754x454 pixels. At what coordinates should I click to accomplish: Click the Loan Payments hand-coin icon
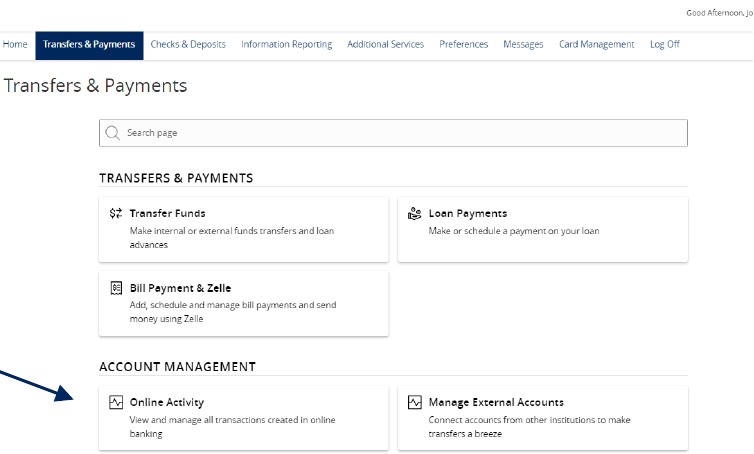pyautogui.click(x=415, y=213)
